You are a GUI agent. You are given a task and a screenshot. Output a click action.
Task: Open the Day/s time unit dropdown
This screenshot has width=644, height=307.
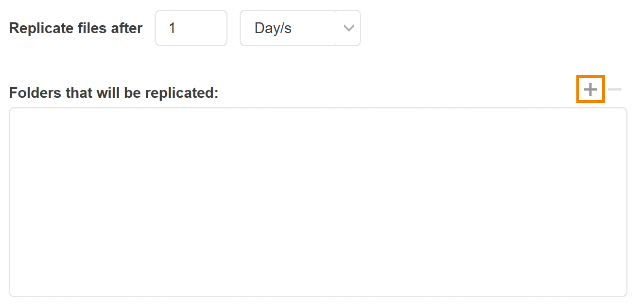(300, 28)
